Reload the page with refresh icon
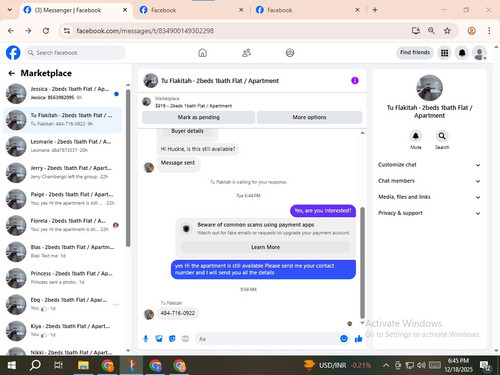 click(46, 31)
